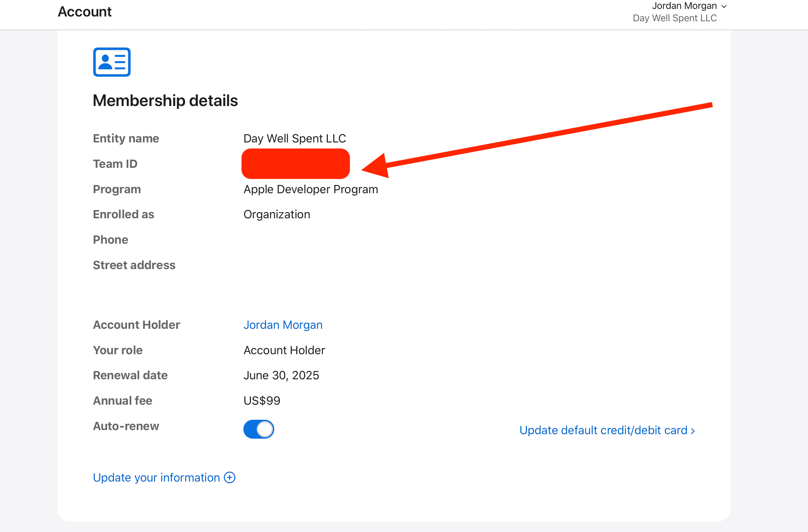Click the Organization enrolled-as value

click(277, 214)
